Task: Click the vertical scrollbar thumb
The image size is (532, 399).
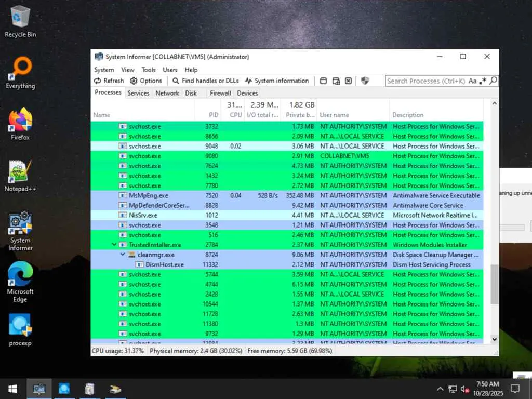Action: [x=495, y=284]
